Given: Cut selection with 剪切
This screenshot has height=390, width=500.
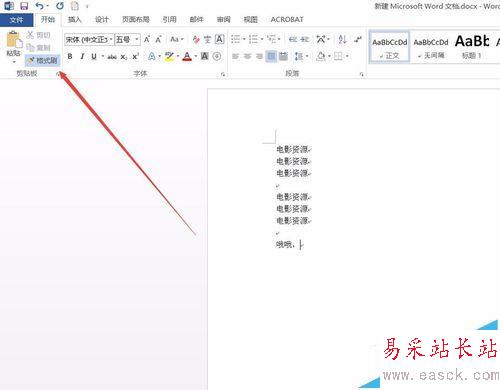Looking at the screenshot, I should coord(38,35).
